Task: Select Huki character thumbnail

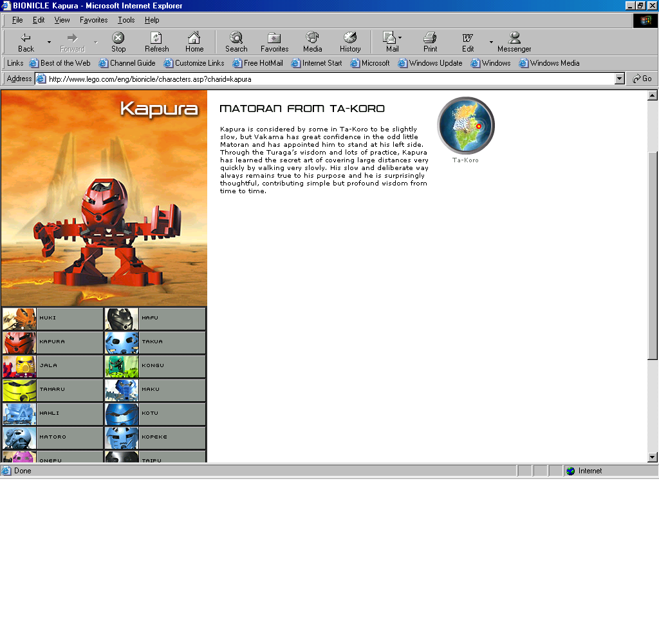Action: pyautogui.click(x=19, y=319)
